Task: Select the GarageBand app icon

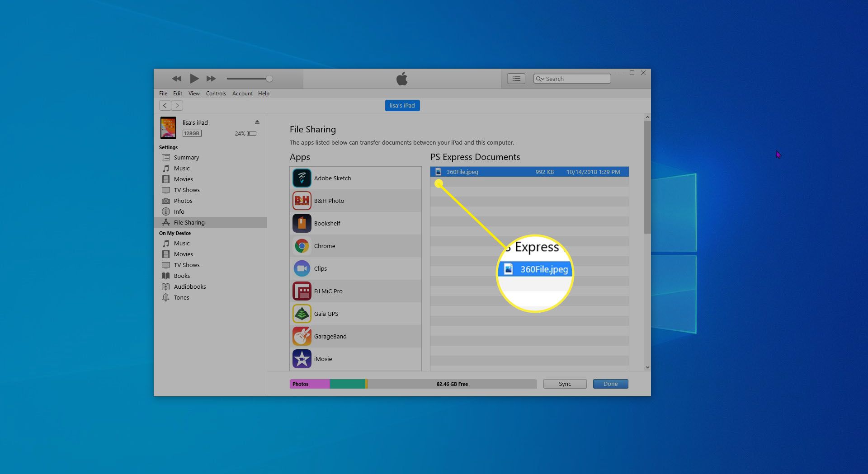Action: (302, 336)
